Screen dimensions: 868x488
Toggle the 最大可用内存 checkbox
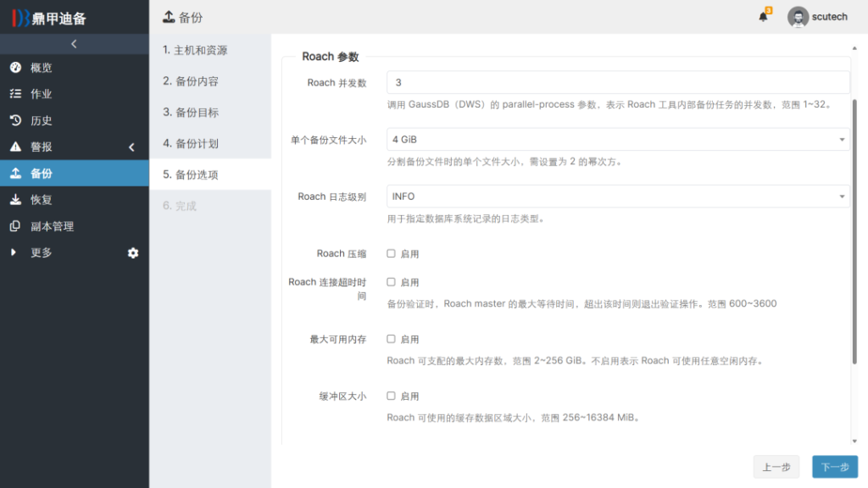392,339
